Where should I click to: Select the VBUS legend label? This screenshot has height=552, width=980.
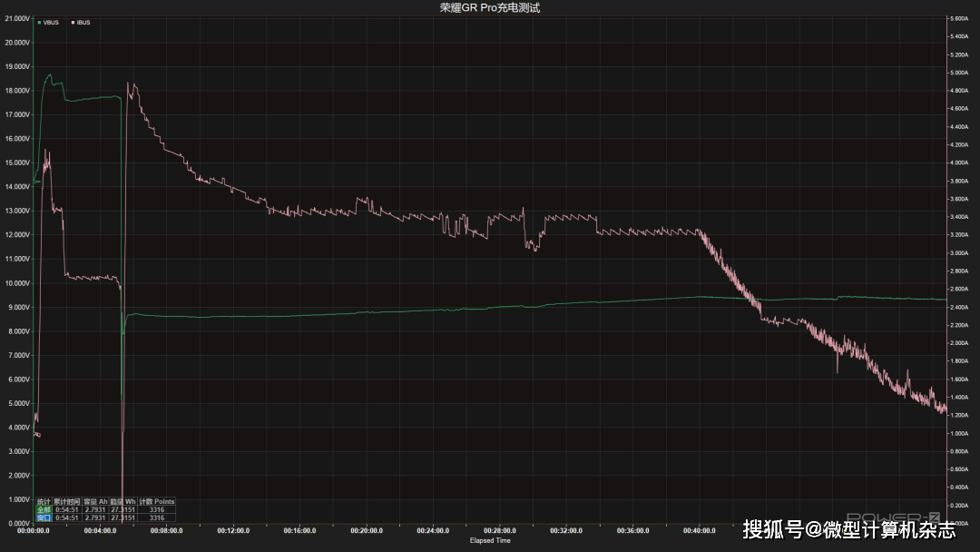[51, 23]
